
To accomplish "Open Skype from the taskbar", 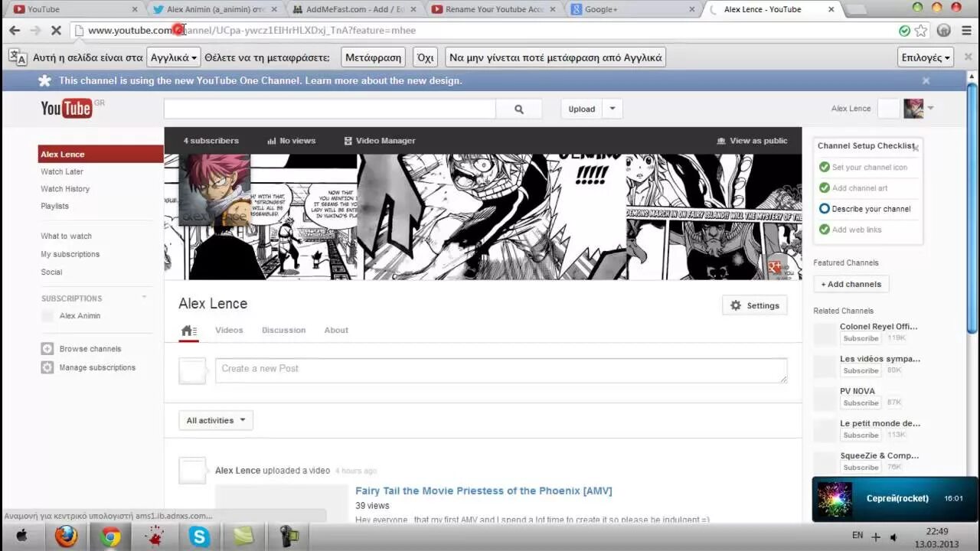I will click(x=200, y=537).
